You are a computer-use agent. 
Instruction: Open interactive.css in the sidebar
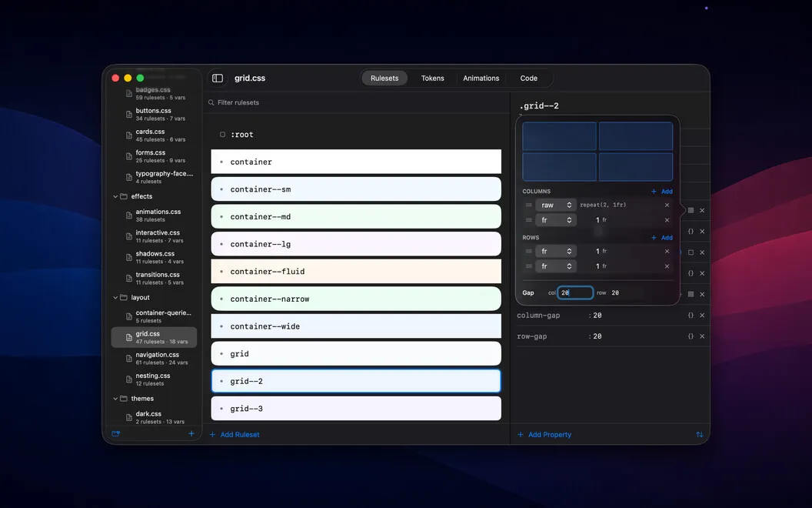click(x=154, y=236)
